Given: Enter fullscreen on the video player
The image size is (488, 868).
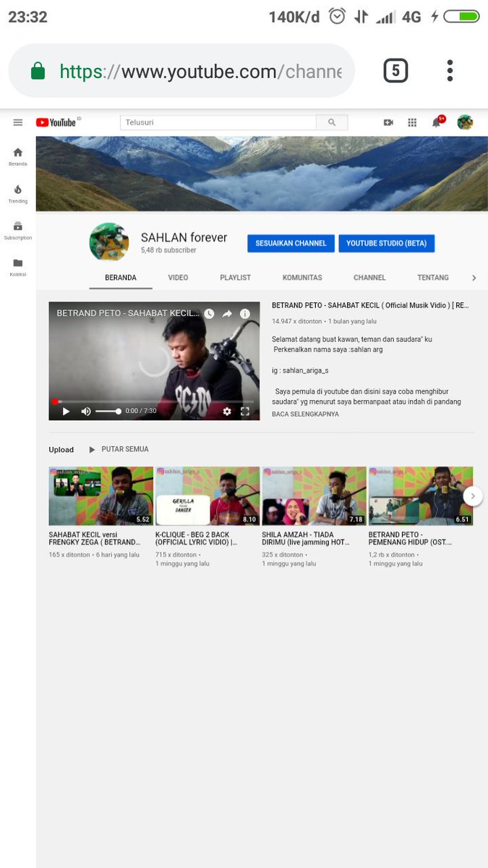Looking at the screenshot, I should click(x=245, y=411).
